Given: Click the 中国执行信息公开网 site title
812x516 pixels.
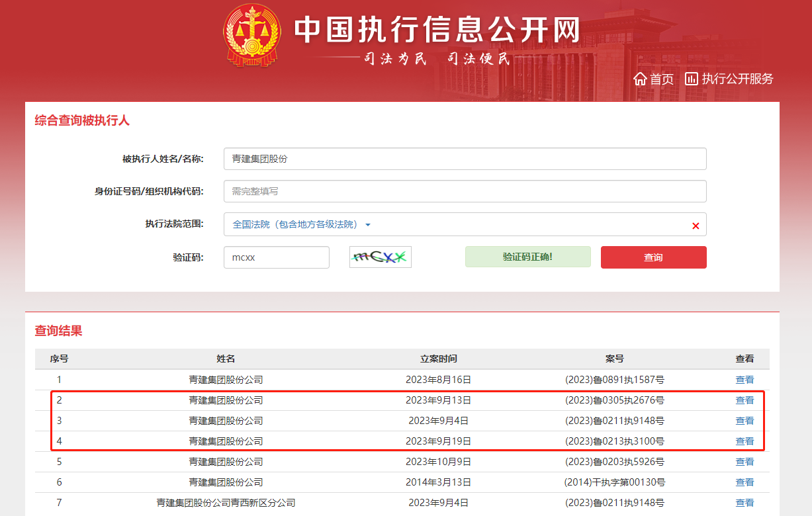Looking at the screenshot, I should [x=437, y=30].
